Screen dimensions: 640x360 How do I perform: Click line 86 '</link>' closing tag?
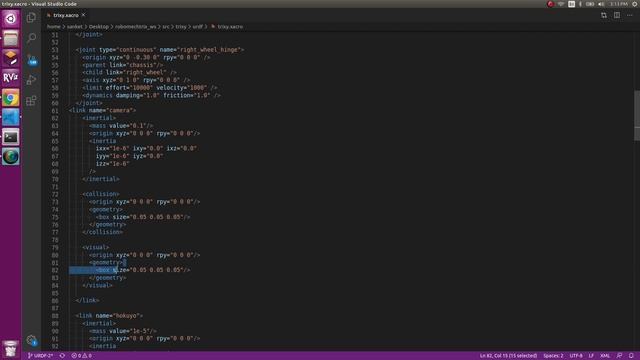point(87,300)
